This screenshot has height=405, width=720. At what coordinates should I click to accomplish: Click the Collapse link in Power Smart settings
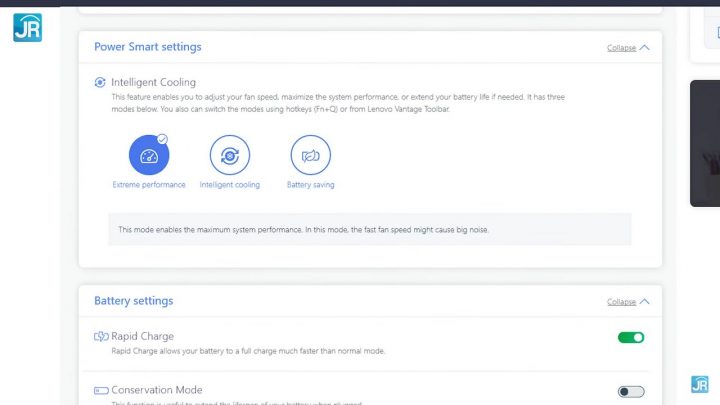point(621,48)
